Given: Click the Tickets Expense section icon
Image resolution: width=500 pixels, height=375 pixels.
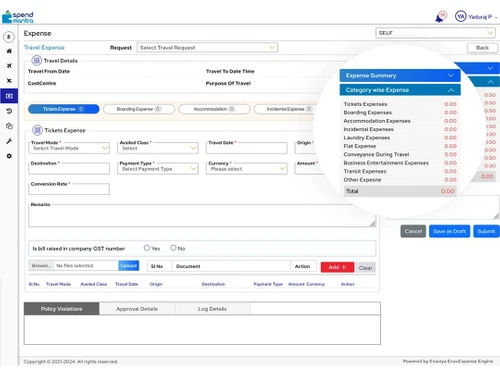Looking at the screenshot, I should (37, 130).
